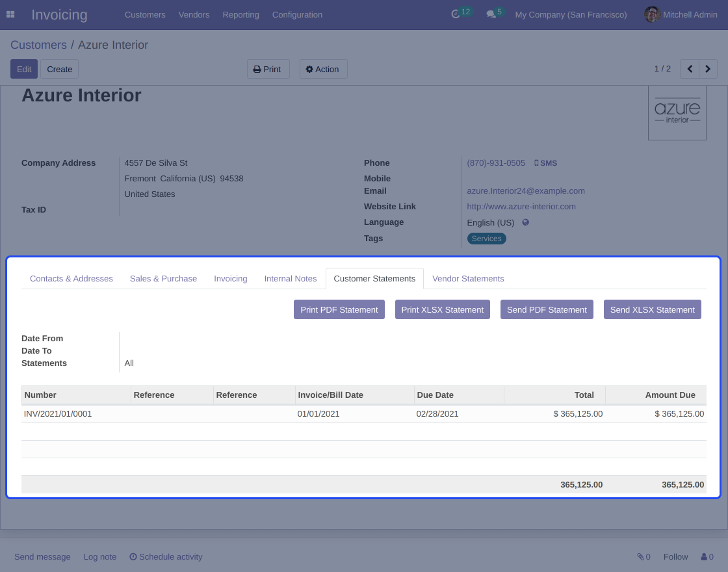Open the Print dropdown
Viewport: 728px width, 572px height.
(268, 69)
